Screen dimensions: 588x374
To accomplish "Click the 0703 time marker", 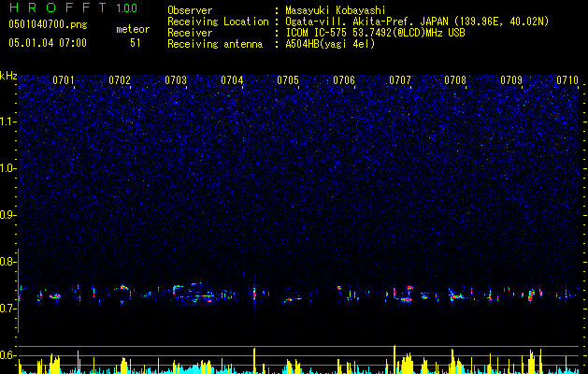I will [176, 79].
